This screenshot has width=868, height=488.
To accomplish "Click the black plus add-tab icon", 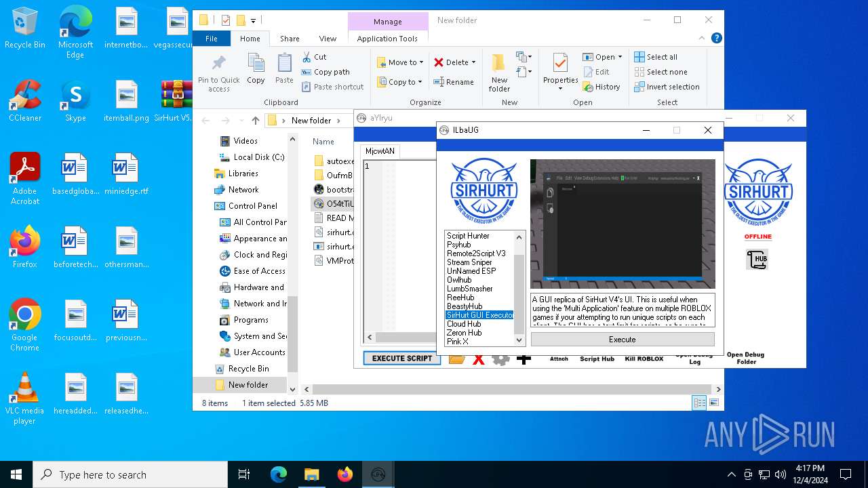I will [524, 359].
